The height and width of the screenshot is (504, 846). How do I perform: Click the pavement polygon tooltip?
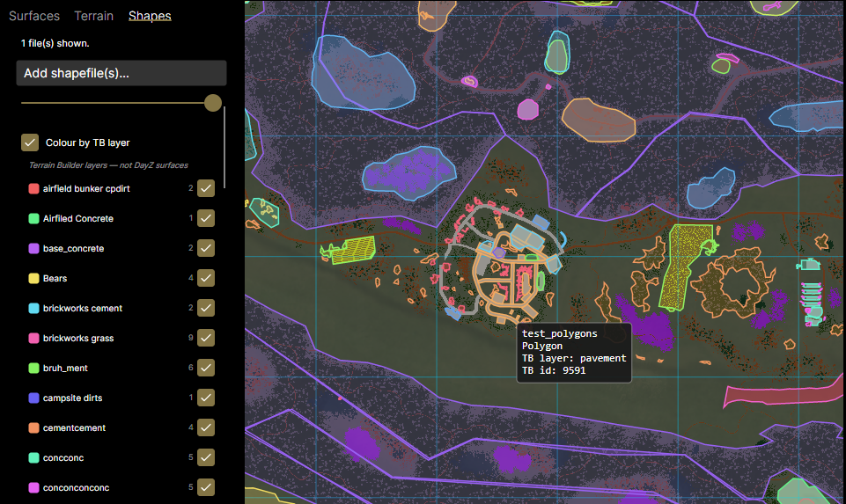coord(574,352)
